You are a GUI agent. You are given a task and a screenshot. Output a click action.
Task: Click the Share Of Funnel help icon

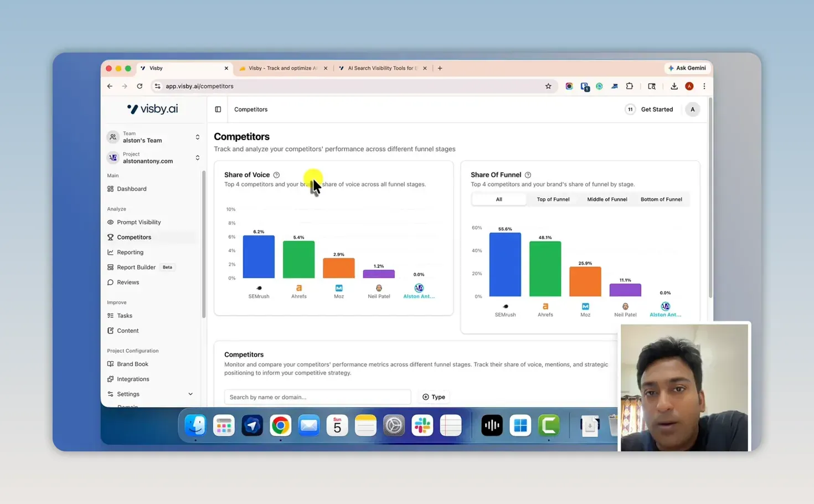tap(528, 175)
